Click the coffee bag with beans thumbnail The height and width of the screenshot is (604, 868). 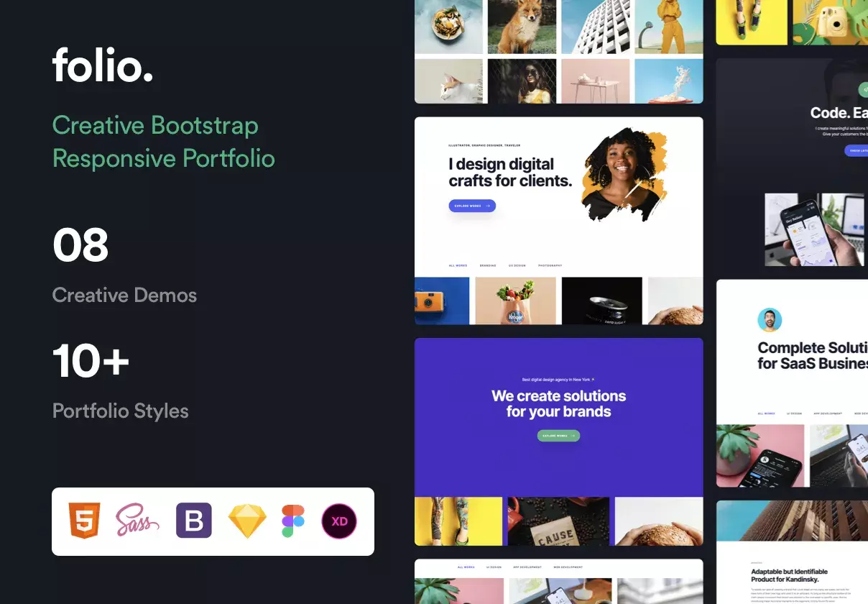pos(558,521)
